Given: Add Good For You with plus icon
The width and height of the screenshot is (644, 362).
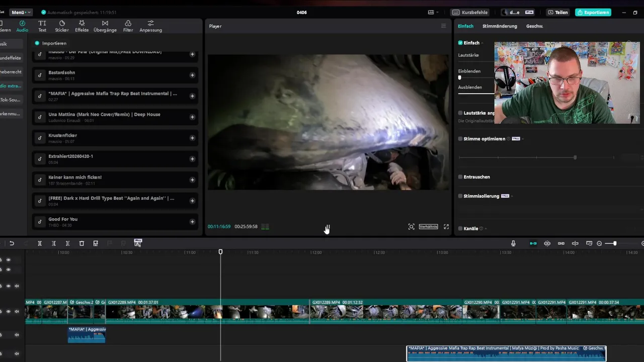Looking at the screenshot, I should click(192, 222).
